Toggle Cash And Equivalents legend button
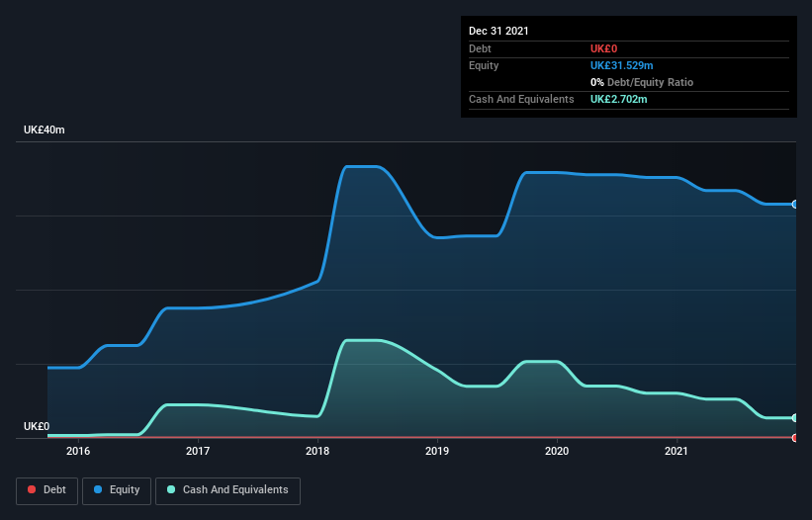This screenshot has height=520, width=812. pyautogui.click(x=227, y=490)
